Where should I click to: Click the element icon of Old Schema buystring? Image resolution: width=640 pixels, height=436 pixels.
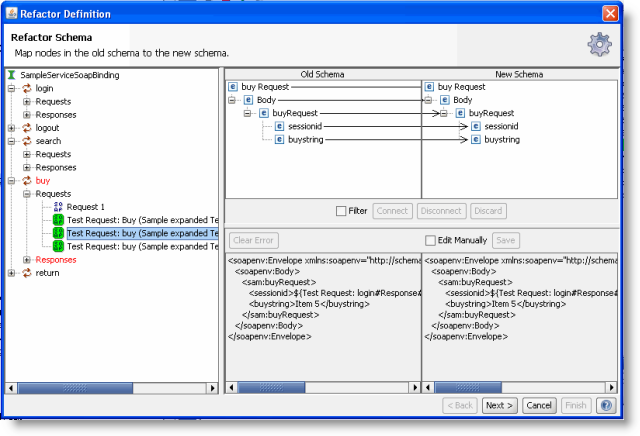279,140
